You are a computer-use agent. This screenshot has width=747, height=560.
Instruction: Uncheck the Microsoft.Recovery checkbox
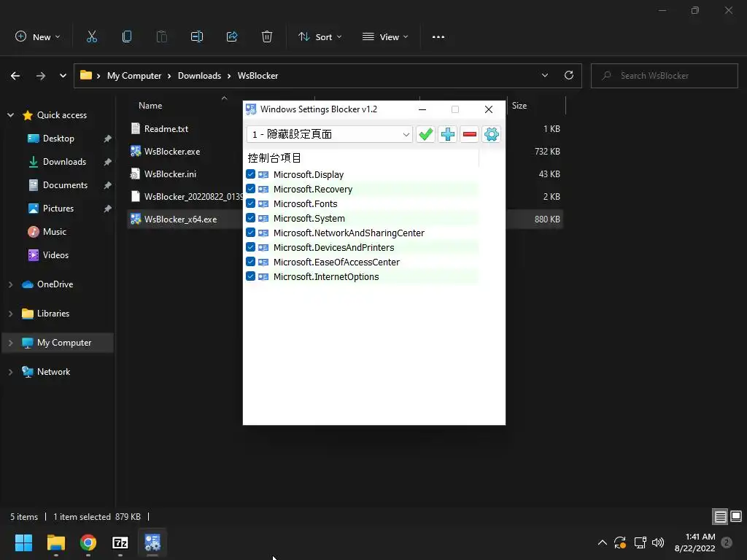point(251,189)
